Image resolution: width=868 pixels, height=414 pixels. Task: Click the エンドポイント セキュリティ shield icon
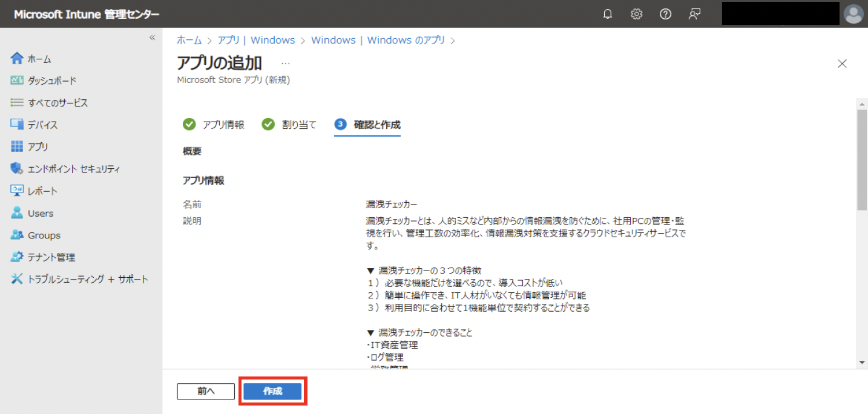pos(17,169)
